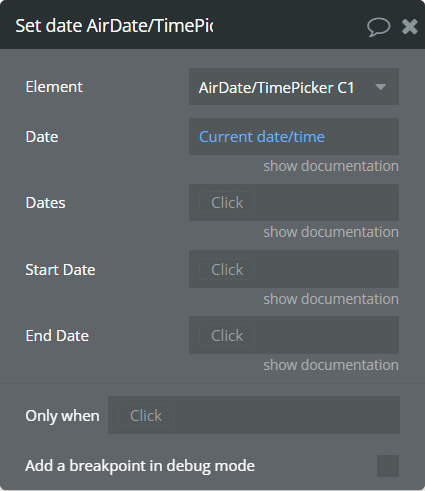Viewport: 425px width, 491px height.
Task: Click the Only when label
Action: click(62, 416)
